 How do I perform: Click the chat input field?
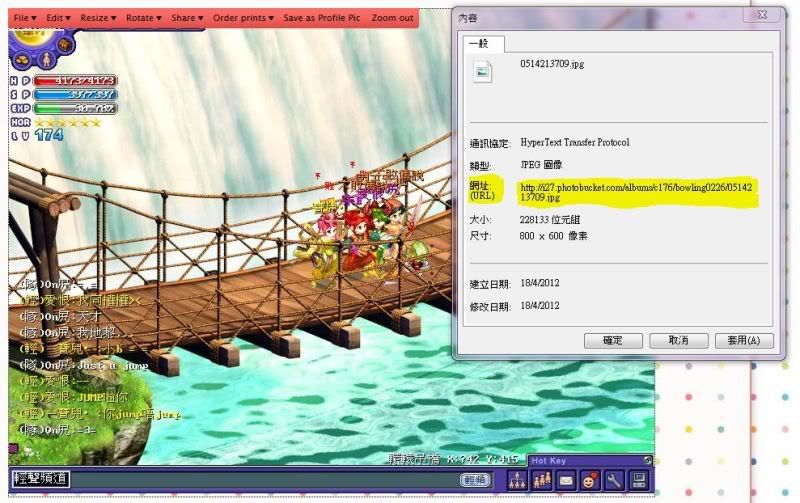(x=265, y=480)
